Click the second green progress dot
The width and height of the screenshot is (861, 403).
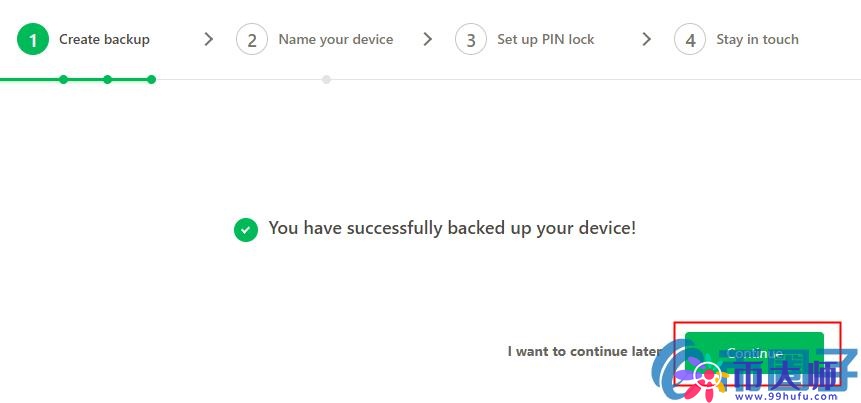coord(107,79)
